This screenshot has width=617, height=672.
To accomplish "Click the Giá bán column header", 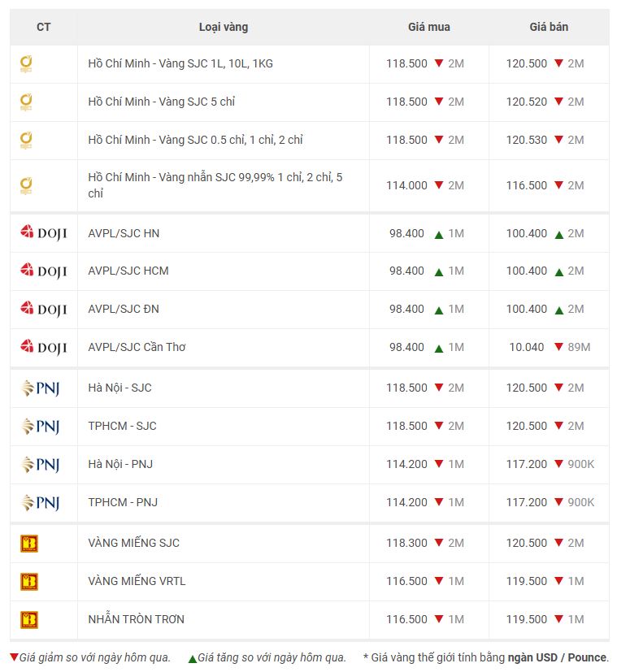I will [x=549, y=27].
